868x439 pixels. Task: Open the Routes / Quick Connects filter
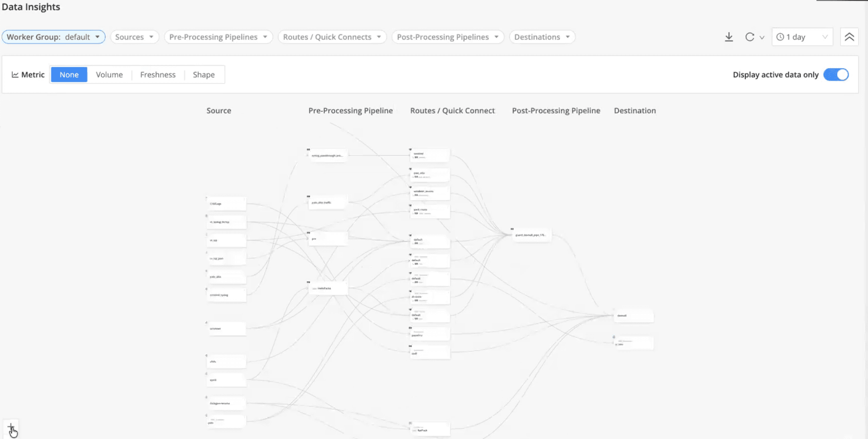[332, 36]
